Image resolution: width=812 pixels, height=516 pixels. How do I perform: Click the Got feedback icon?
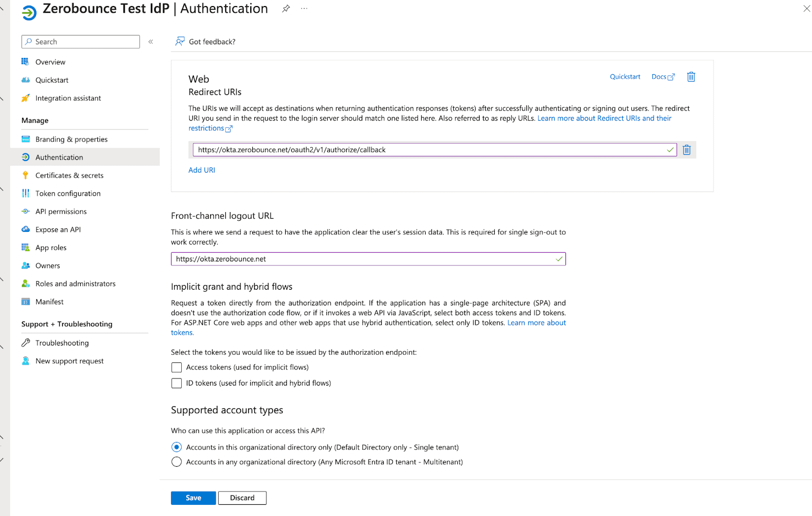click(x=180, y=42)
